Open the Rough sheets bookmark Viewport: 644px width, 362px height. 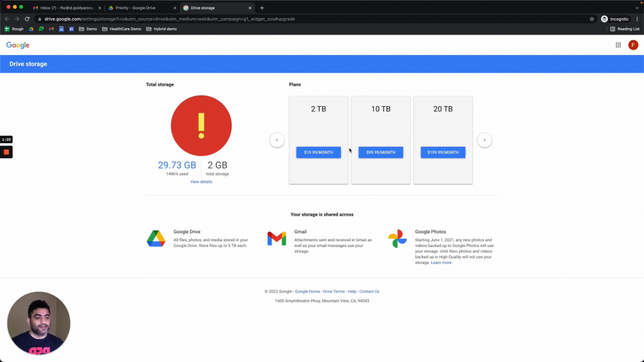tap(14, 29)
